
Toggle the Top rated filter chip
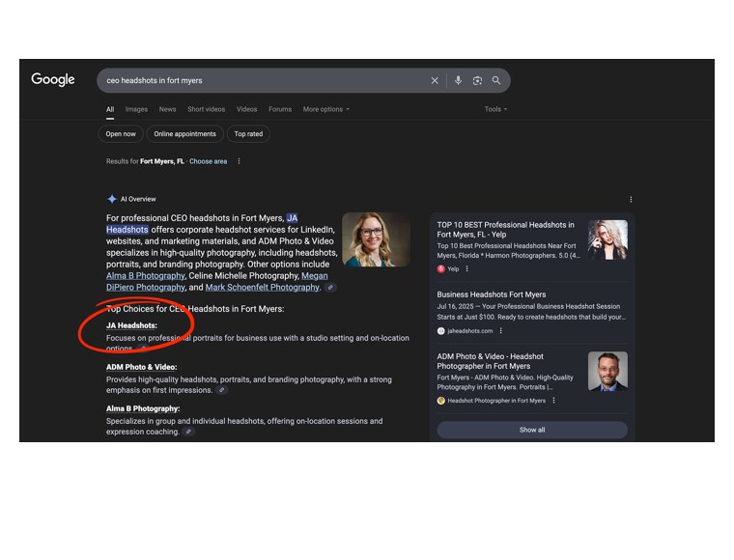pos(248,134)
